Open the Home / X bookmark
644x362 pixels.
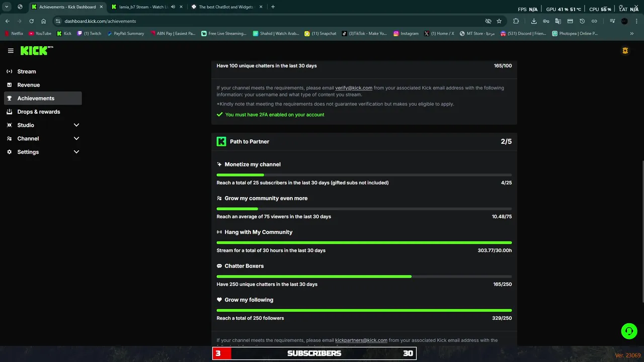439,34
